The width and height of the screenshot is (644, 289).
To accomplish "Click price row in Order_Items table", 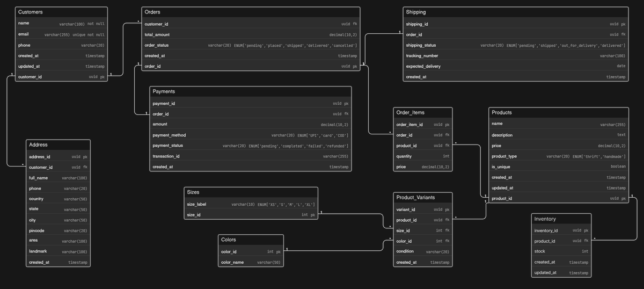I will (x=423, y=167).
